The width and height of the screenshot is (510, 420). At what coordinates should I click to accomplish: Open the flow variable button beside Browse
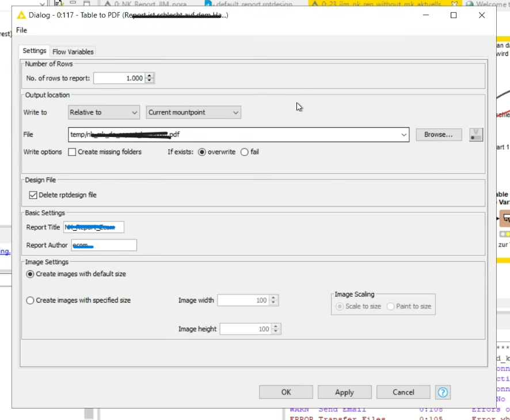point(476,135)
